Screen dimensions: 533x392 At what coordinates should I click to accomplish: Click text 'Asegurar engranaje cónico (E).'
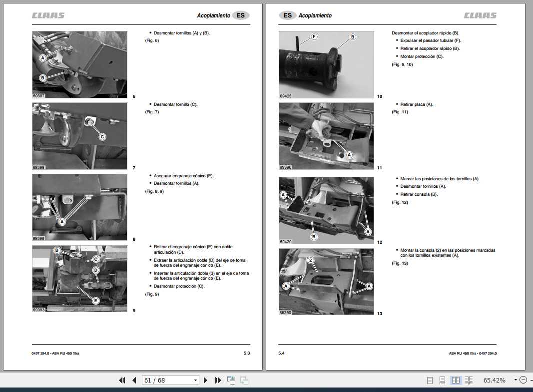(183, 176)
